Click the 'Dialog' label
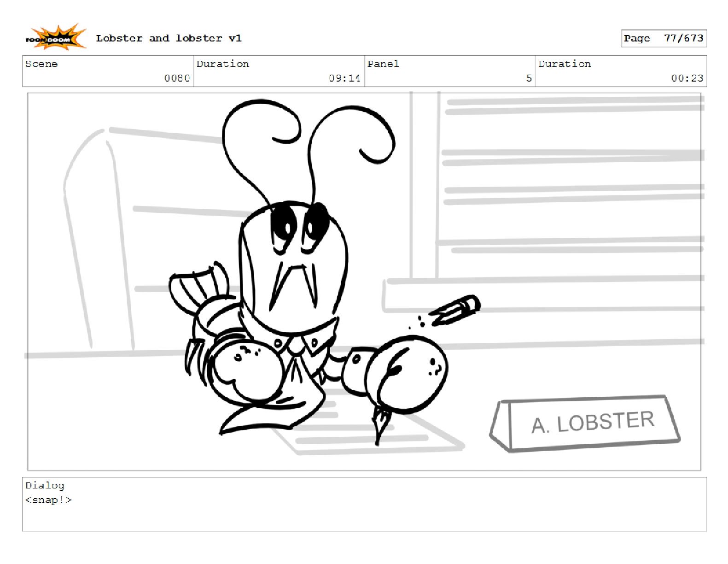 click(45, 485)
